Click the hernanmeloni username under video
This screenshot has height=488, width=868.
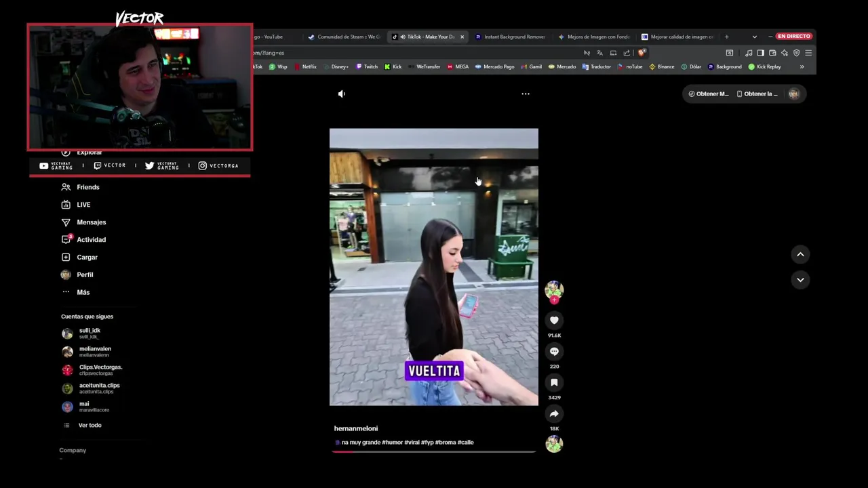click(x=356, y=428)
